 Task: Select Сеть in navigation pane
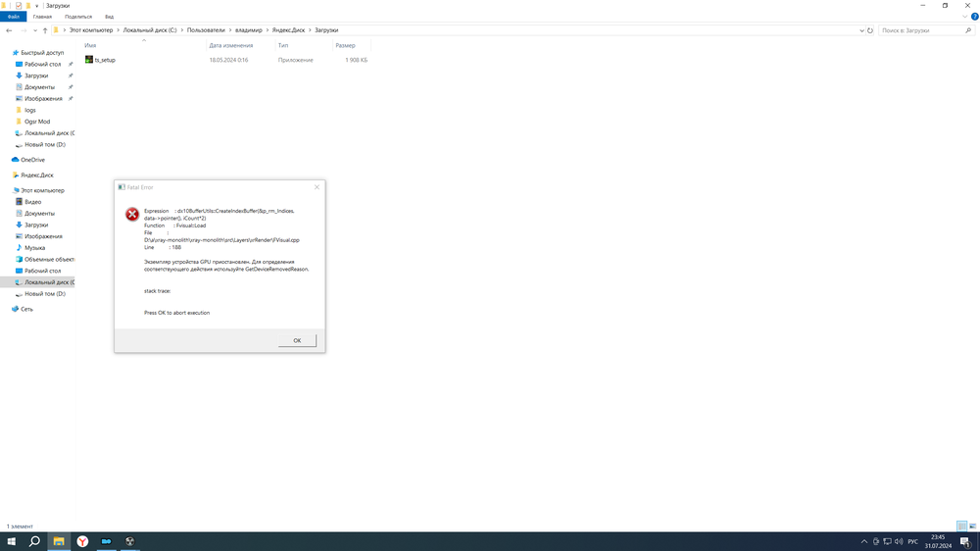click(26, 309)
